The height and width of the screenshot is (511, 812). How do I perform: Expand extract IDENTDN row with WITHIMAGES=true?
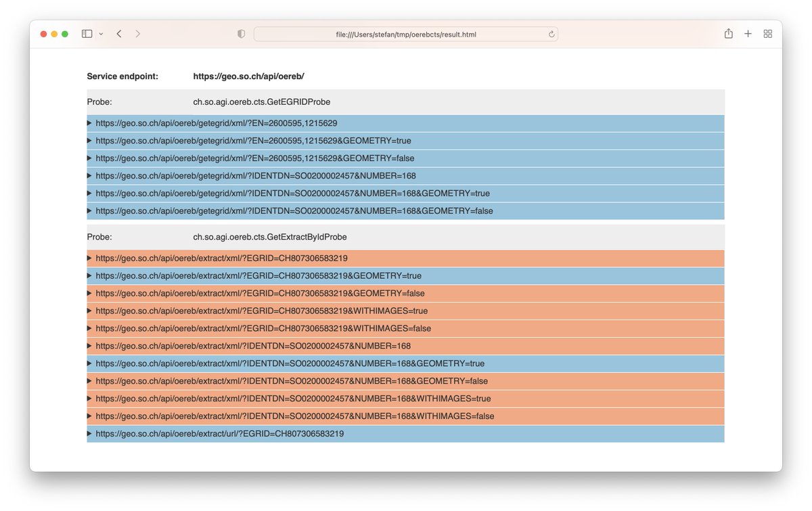[x=405, y=399]
